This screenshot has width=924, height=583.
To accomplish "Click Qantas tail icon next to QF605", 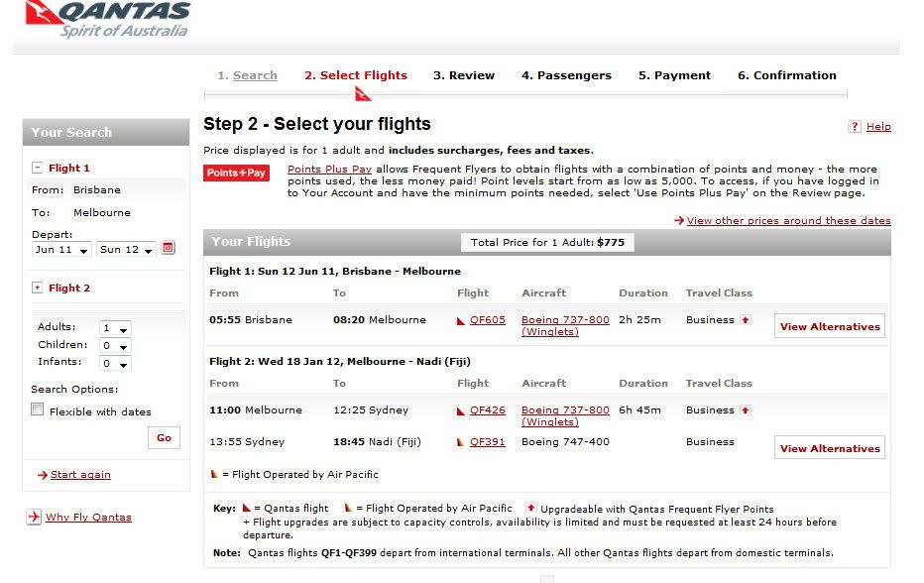I will tap(461, 320).
